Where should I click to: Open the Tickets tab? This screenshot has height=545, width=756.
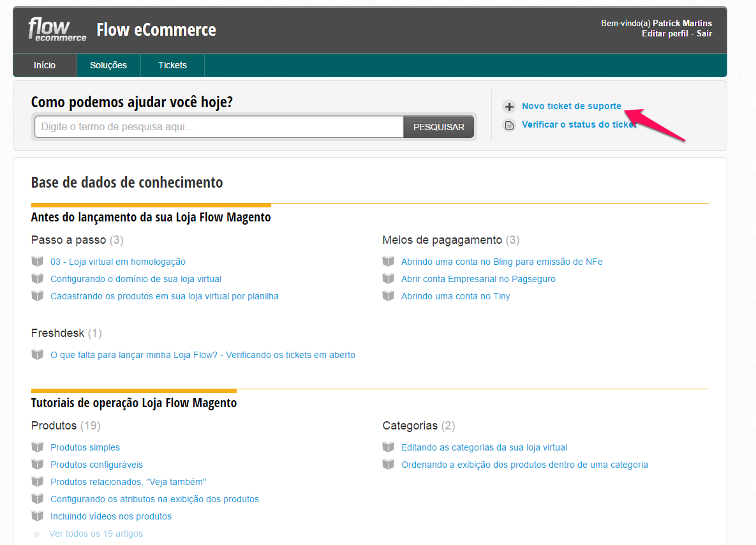click(x=173, y=65)
